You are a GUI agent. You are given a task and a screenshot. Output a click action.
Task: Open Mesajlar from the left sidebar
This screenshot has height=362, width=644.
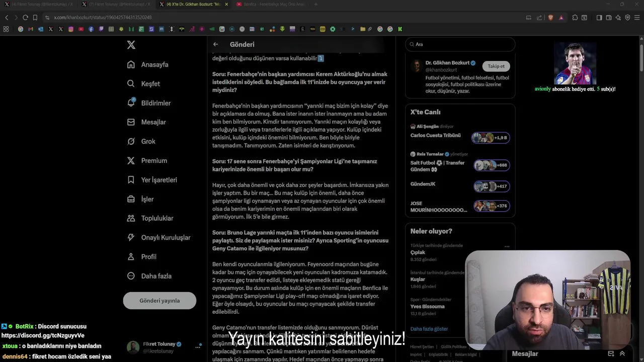[x=146, y=122]
